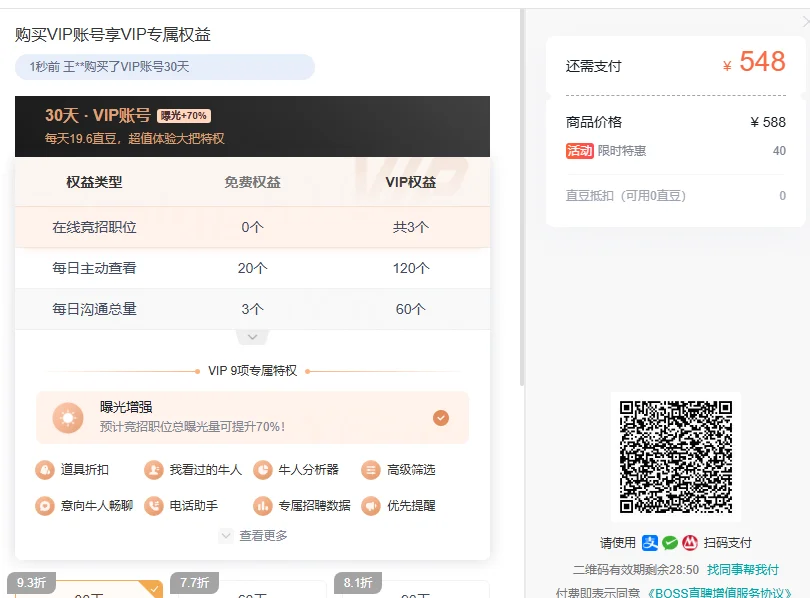
Task: Click the 电话助手 phone icon
Action: point(153,506)
